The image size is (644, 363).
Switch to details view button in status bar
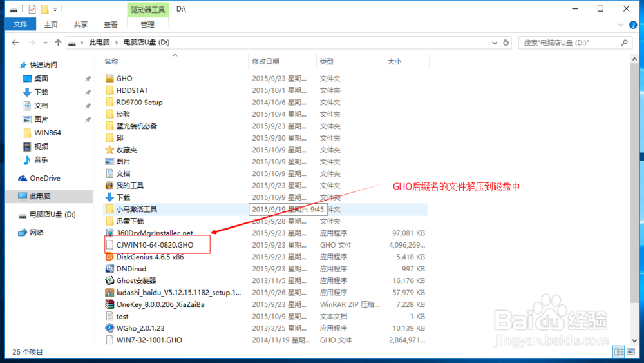tap(618, 352)
